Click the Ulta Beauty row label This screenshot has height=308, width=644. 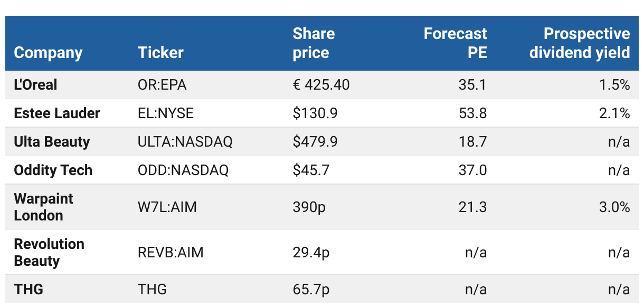click(x=52, y=141)
